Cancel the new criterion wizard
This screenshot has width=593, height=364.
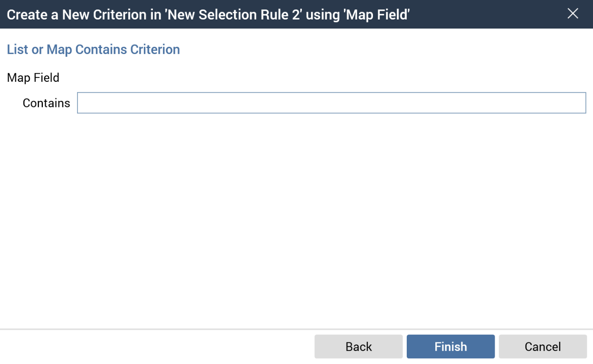[x=542, y=347]
